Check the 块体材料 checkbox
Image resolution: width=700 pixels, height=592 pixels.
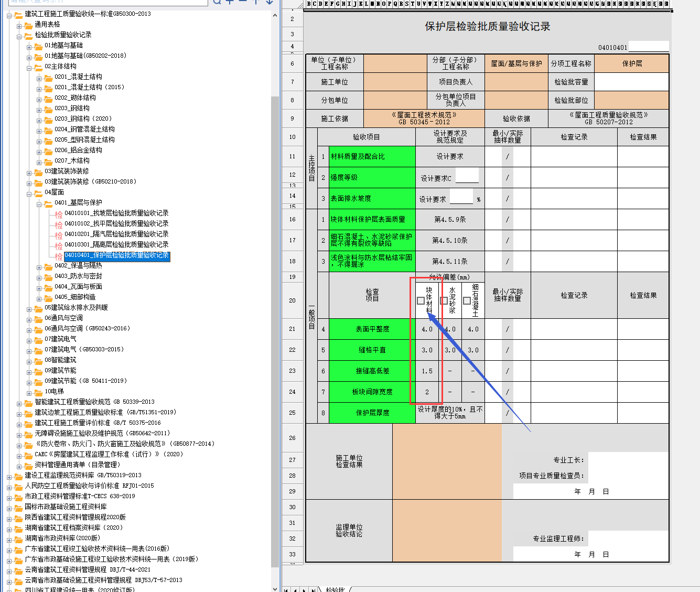point(421,301)
